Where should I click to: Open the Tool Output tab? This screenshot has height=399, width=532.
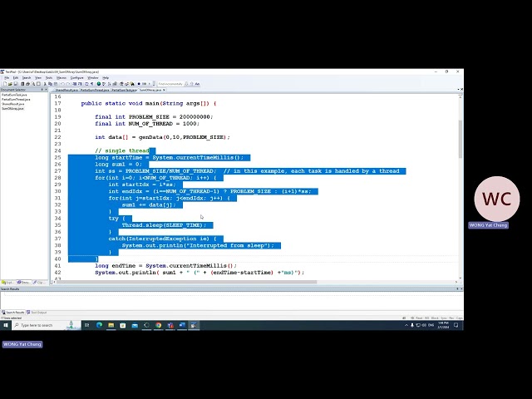pos(37,313)
